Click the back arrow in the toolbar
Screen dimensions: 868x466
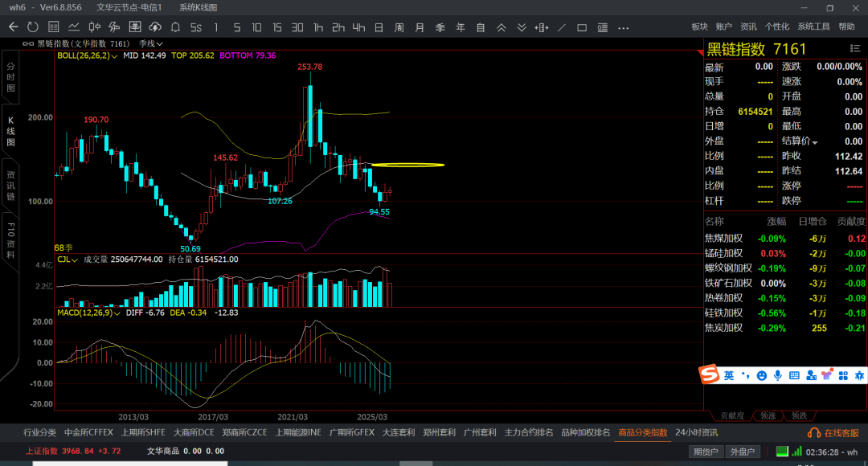[14, 27]
